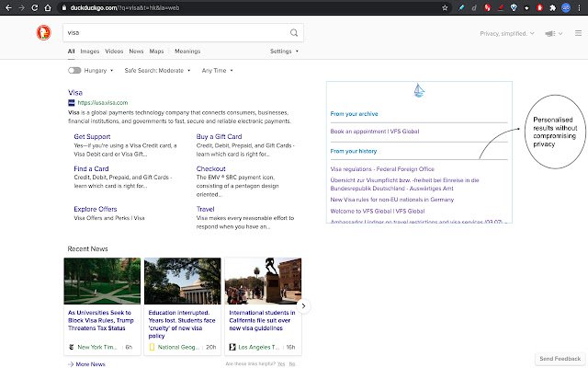
Task: Go to browser home page
Action: coord(50,6)
